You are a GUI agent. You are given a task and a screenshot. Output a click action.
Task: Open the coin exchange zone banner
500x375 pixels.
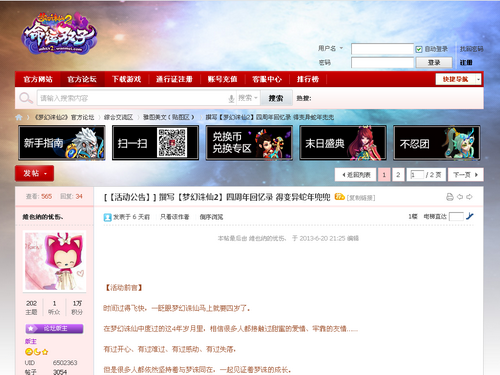coord(249,143)
